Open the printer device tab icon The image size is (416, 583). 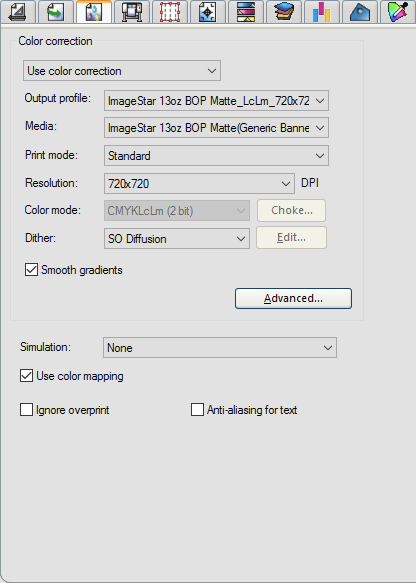click(132, 12)
